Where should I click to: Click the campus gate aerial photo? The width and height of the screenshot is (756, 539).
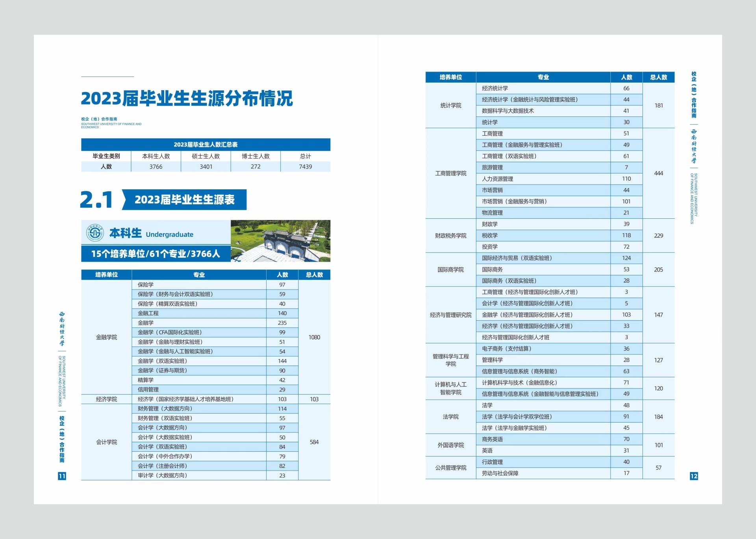280,241
